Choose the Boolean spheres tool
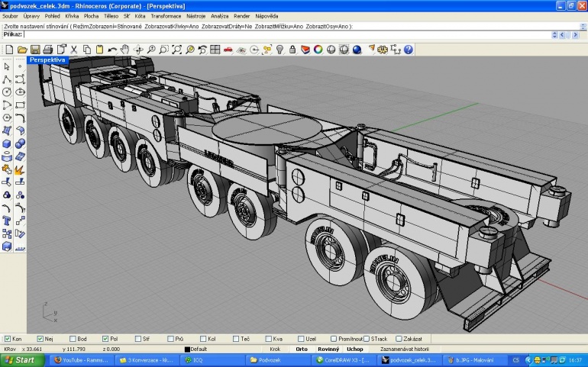The width and height of the screenshot is (588, 367). 21,143
